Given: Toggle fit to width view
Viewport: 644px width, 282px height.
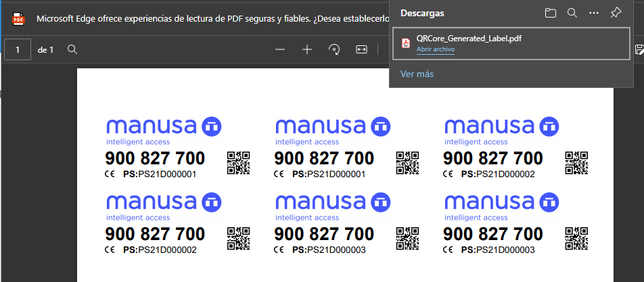Looking at the screenshot, I should pos(361,50).
